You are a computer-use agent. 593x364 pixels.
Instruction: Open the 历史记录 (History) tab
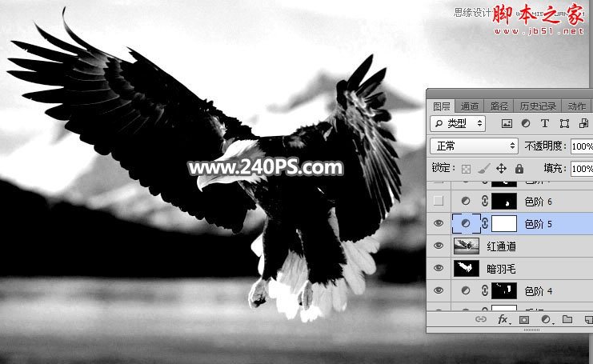point(538,106)
